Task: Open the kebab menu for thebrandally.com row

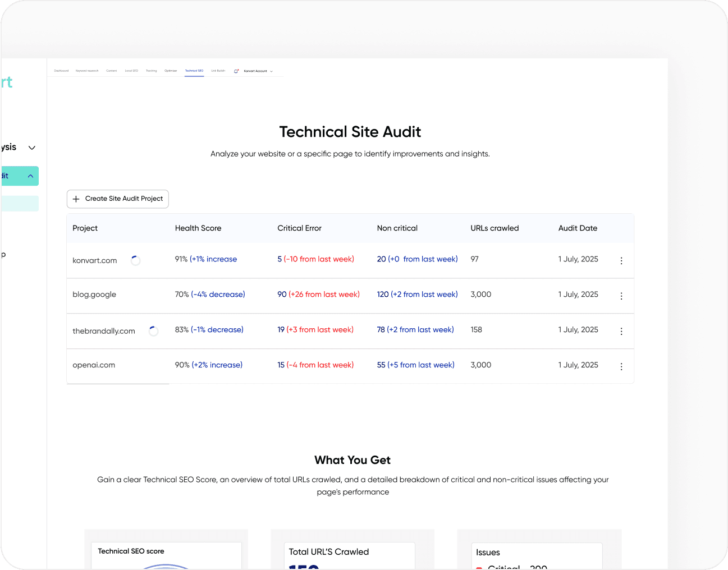Action: [621, 331]
